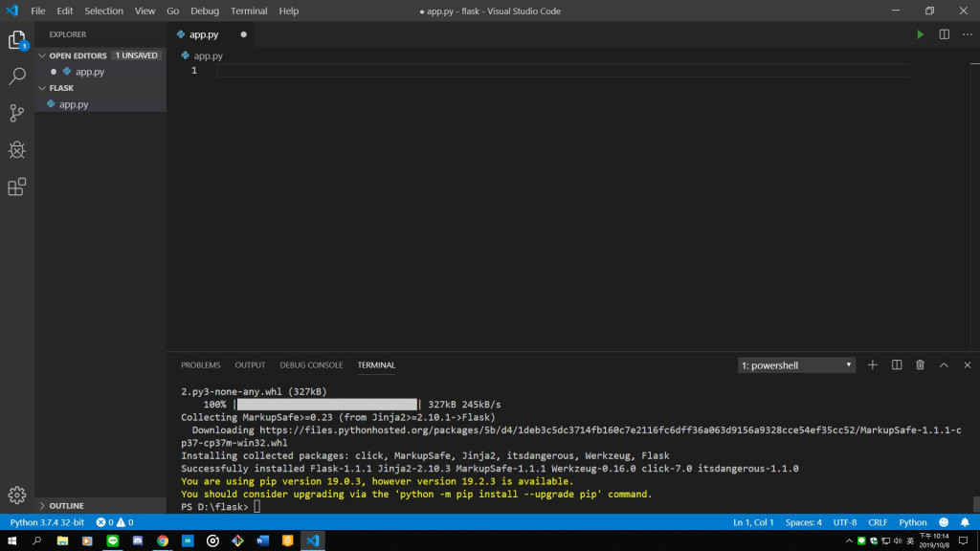The image size is (980, 551).
Task: Open the Manage gear icon
Action: pyautogui.click(x=17, y=495)
